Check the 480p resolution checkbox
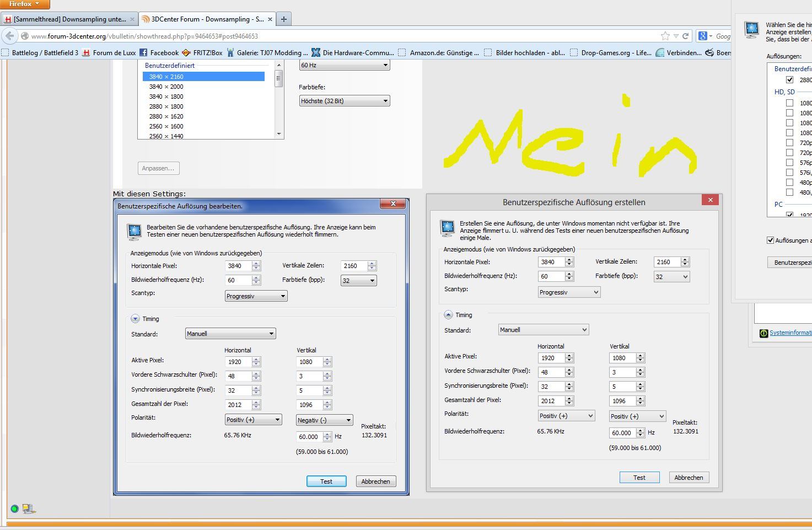 (790, 183)
